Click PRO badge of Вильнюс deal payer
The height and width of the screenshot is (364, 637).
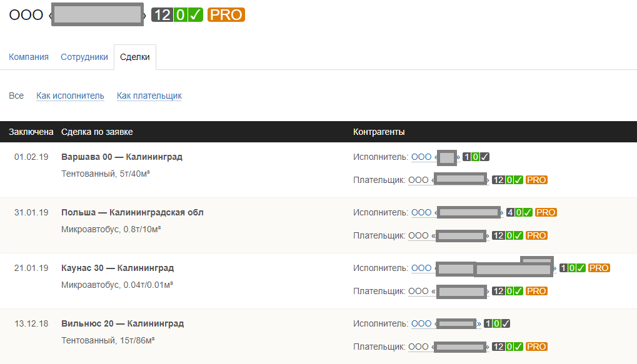pyautogui.click(x=536, y=347)
